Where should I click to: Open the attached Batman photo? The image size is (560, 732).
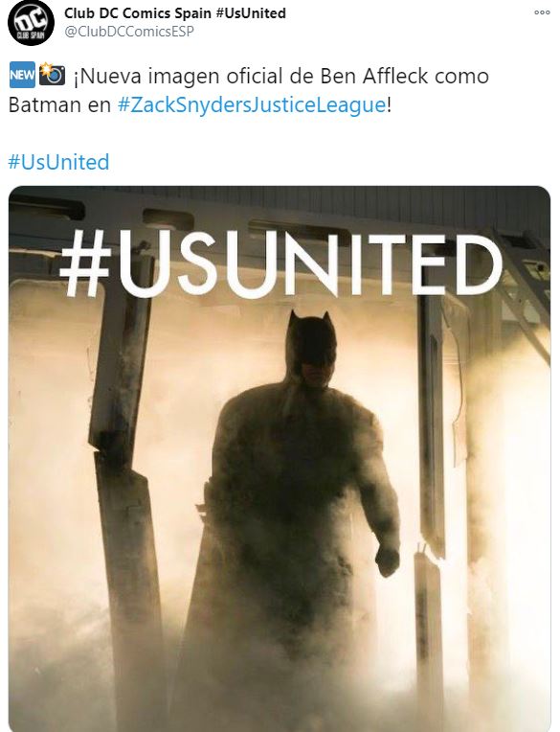pyautogui.click(x=280, y=458)
